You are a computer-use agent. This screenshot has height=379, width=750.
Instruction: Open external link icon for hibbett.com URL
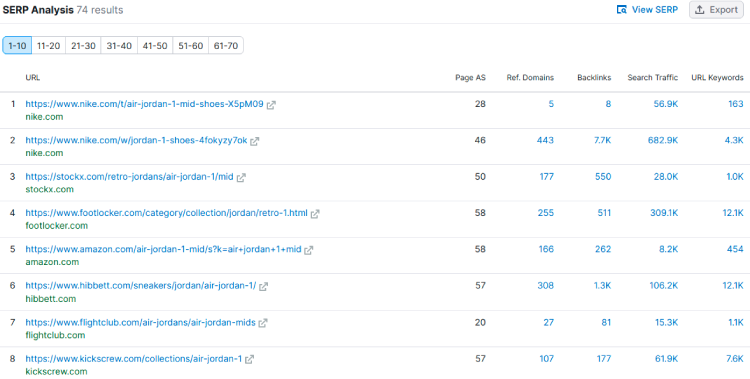point(264,286)
